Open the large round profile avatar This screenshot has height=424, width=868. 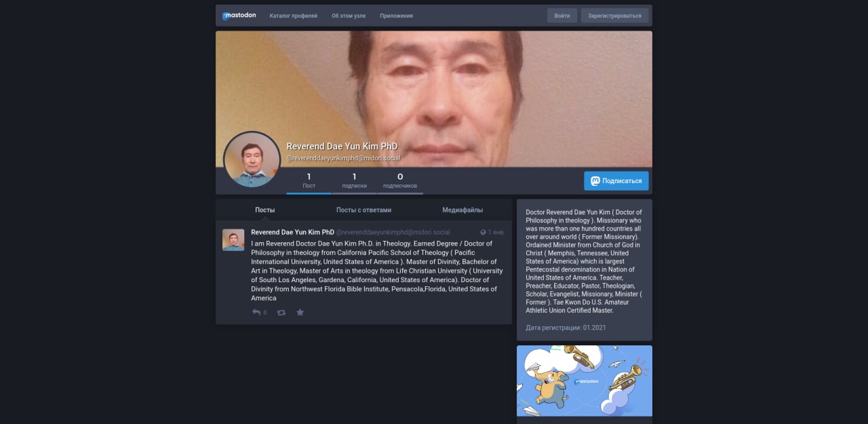pyautogui.click(x=252, y=160)
